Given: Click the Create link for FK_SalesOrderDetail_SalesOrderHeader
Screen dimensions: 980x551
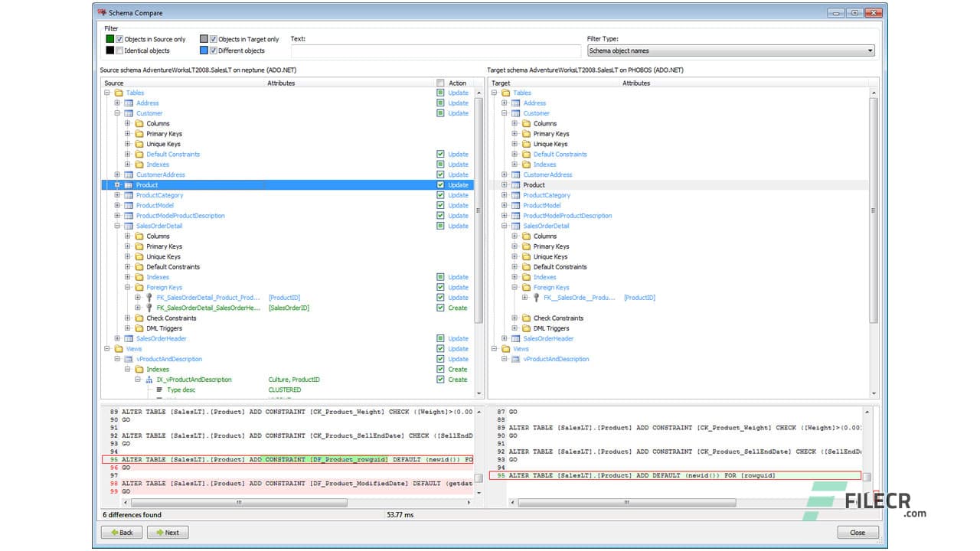Looking at the screenshot, I should pyautogui.click(x=456, y=308).
